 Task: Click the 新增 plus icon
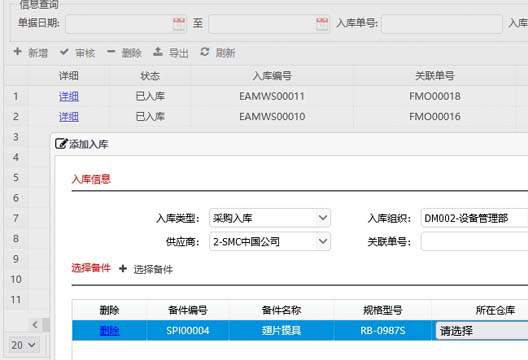(x=18, y=52)
